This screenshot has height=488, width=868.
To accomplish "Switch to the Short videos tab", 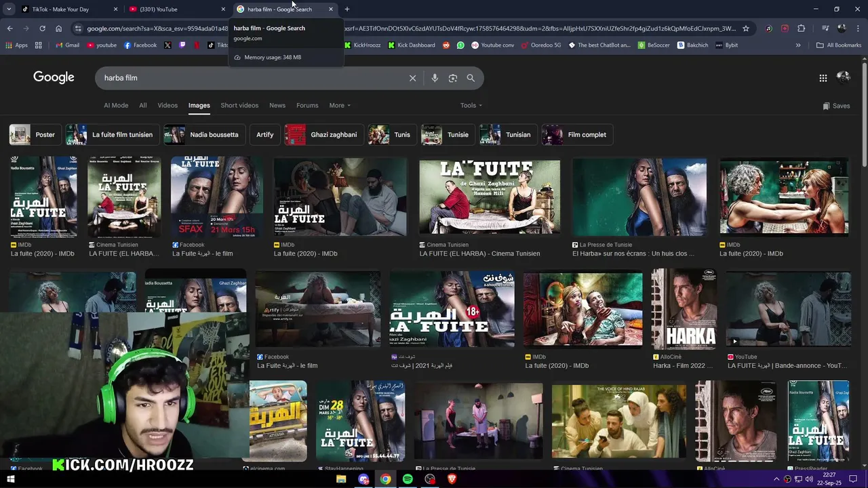I will point(239,105).
